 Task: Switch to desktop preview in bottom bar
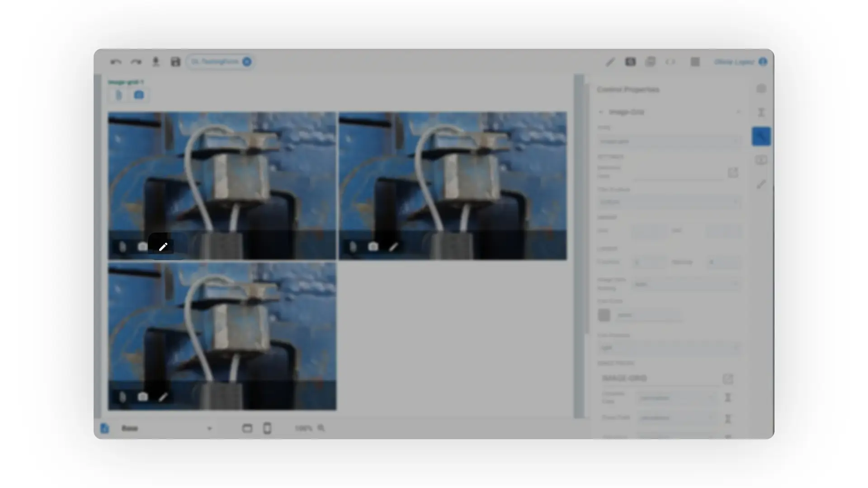point(247,428)
